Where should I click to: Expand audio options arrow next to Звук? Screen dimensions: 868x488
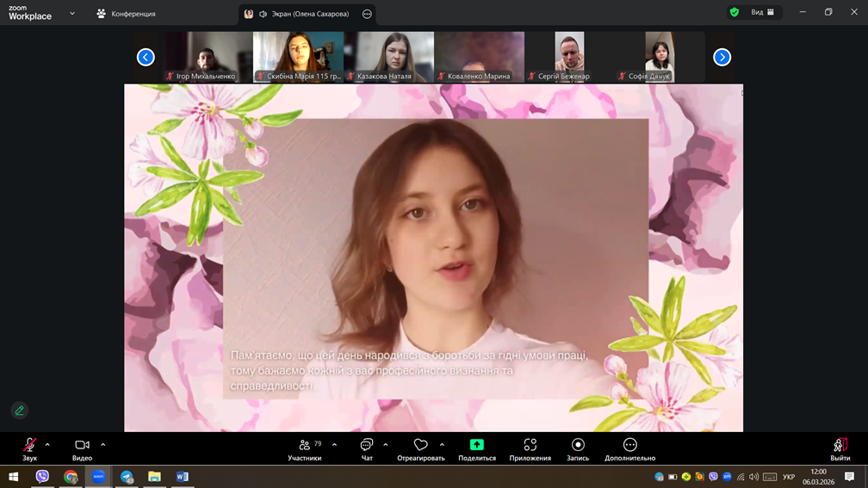tap(47, 445)
